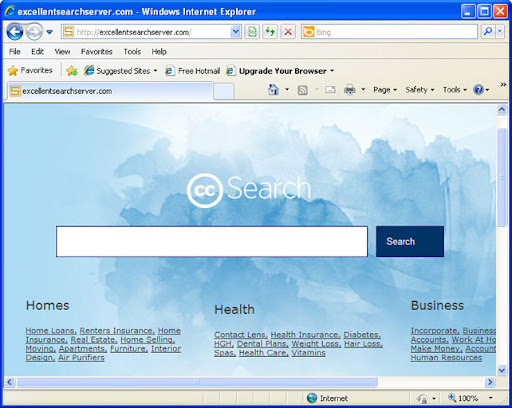Viewport: 512px width, 408px height.
Task: Click the horizontal scrollbar left arrow
Action: tap(9, 382)
